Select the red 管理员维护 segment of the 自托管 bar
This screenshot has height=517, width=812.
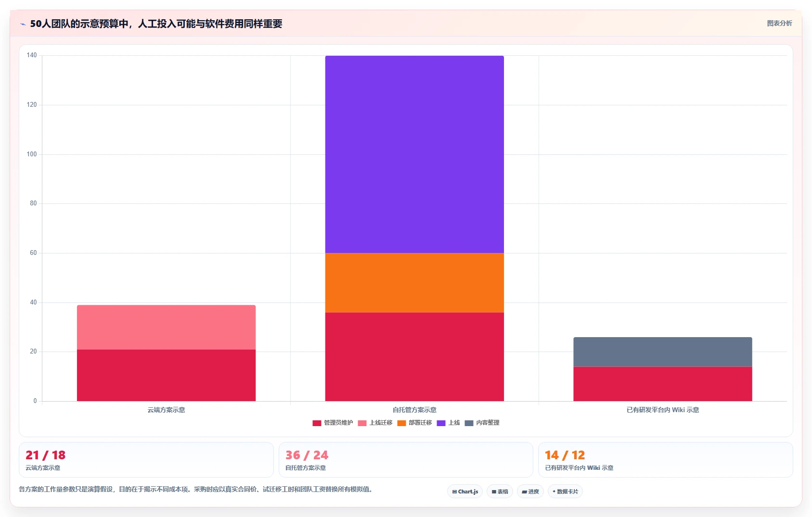point(414,357)
